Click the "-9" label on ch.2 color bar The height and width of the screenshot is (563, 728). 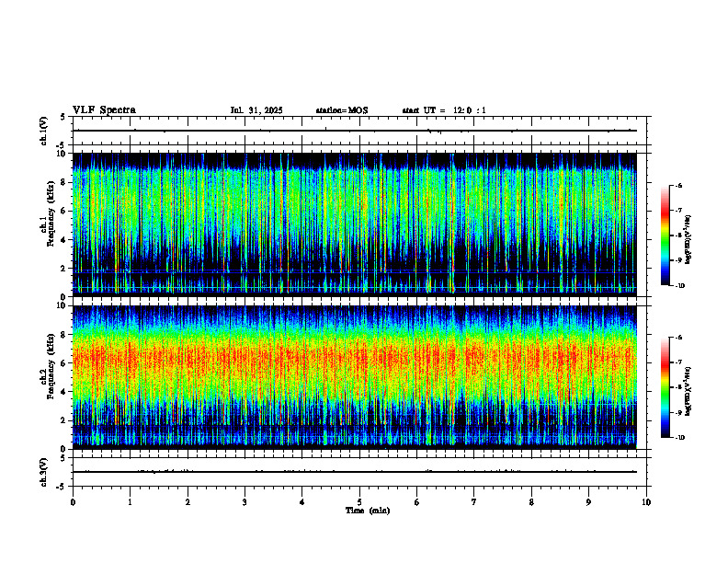(678, 412)
